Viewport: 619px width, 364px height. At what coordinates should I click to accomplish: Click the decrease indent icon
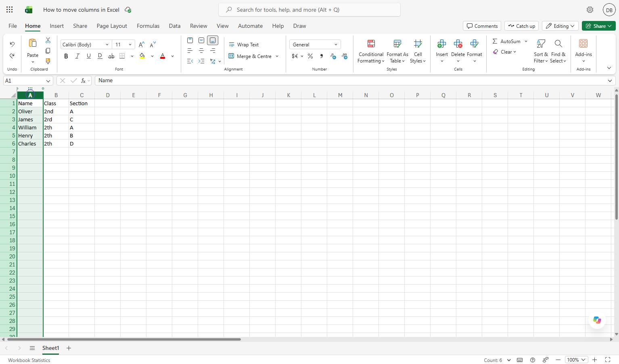click(190, 61)
